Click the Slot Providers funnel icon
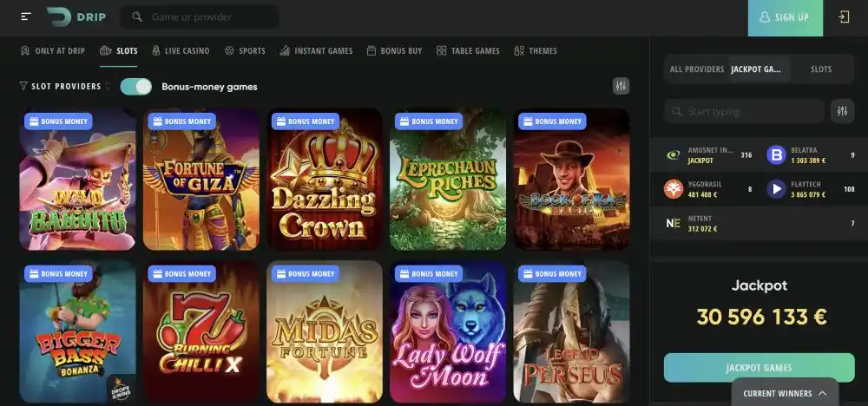Viewport: 868px width, 406px height. point(23,86)
